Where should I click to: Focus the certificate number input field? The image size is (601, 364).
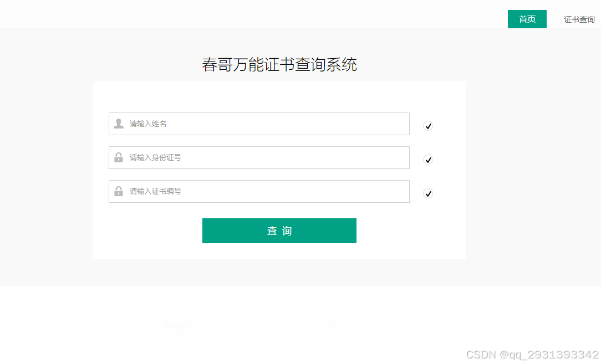(266, 191)
